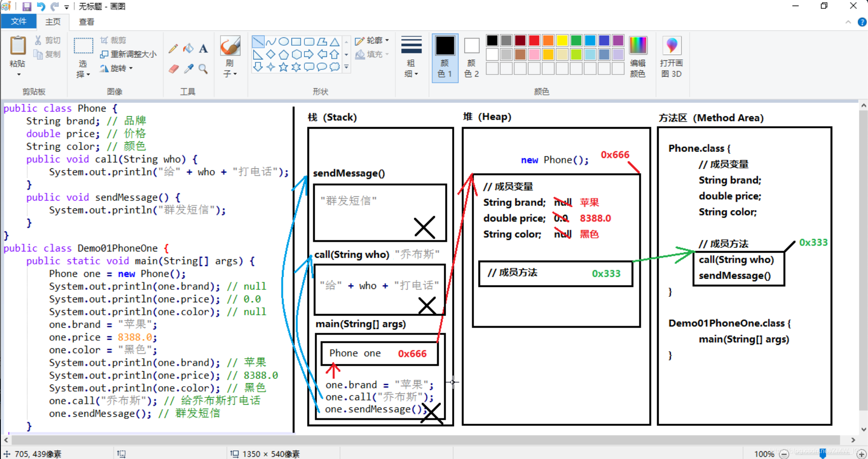Screen dimensions: 868x459
Task: Select the Pencil tool
Action: point(173,48)
